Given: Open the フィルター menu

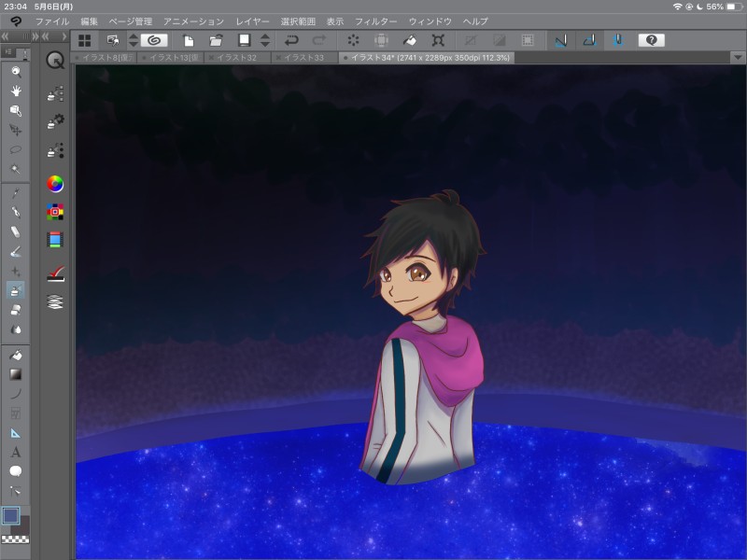Looking at the screenshot, I should (x=376, y=21).
